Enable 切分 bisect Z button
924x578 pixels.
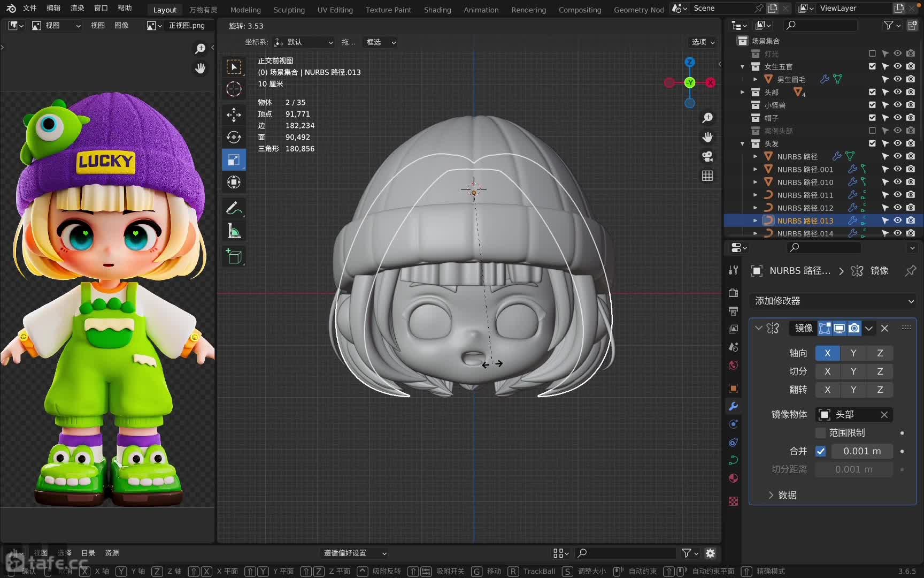[x=880, y=371]
